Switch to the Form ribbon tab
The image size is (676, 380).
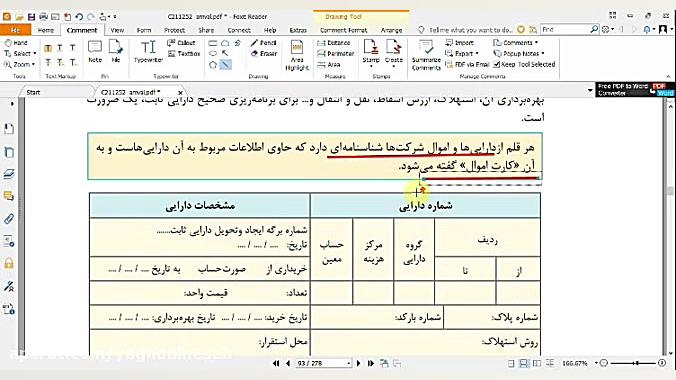coord(144,30)
